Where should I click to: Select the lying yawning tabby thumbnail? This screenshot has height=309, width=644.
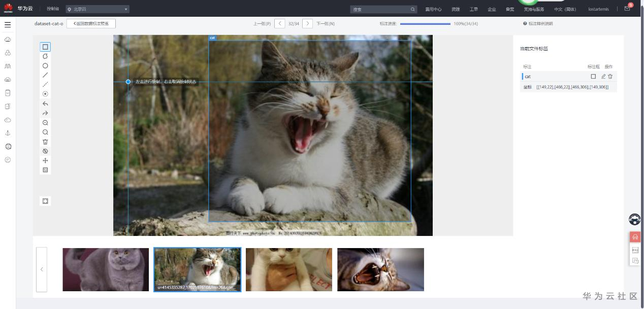point(380,269)
